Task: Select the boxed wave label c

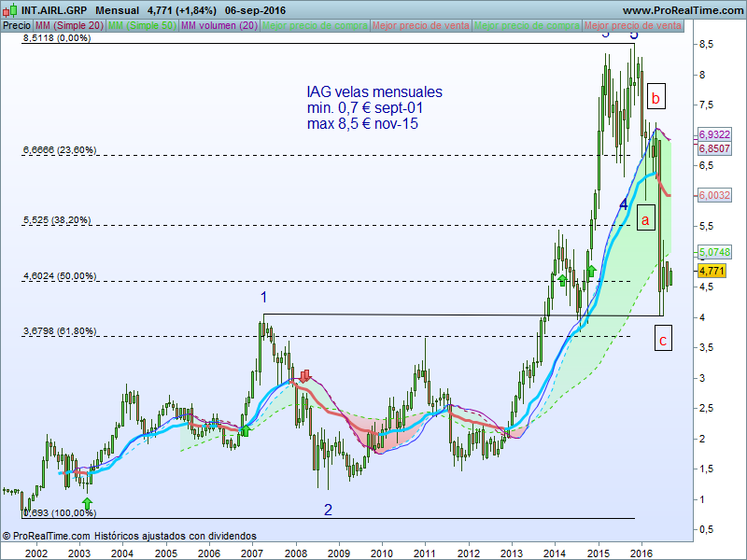Action: [x=663, y=338]
